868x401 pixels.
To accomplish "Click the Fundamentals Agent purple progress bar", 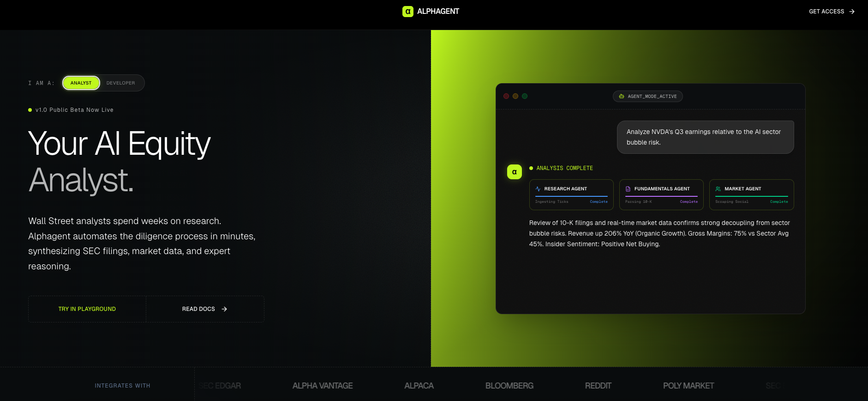I will pyautogui.click(x=661, y=196).
